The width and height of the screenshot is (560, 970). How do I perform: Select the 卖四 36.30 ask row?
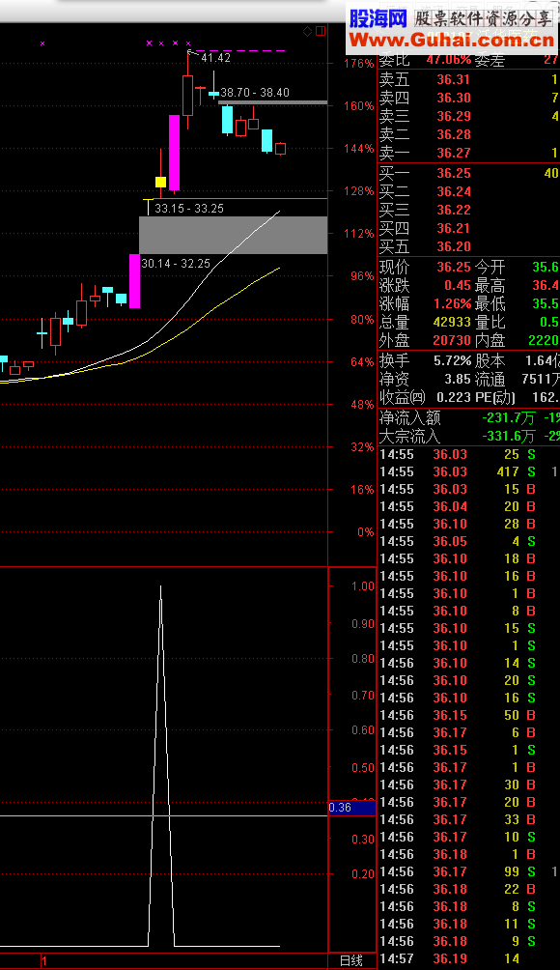(468, 98)
